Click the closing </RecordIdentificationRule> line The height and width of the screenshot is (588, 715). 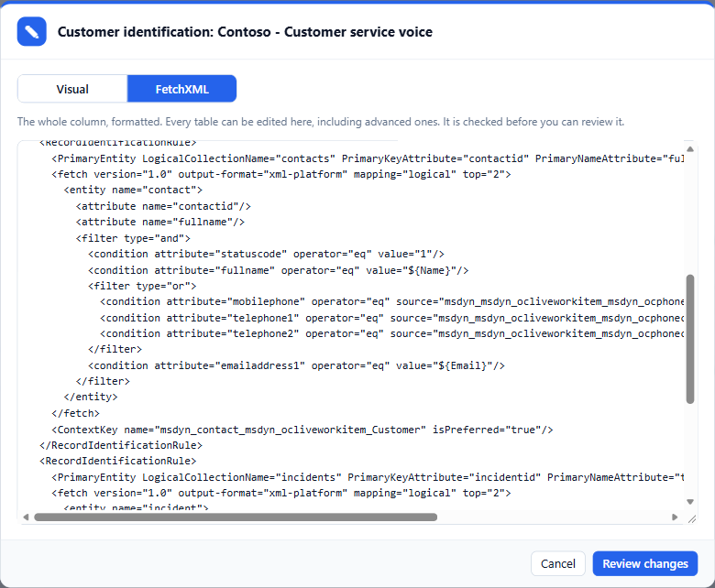click(121, 445)
